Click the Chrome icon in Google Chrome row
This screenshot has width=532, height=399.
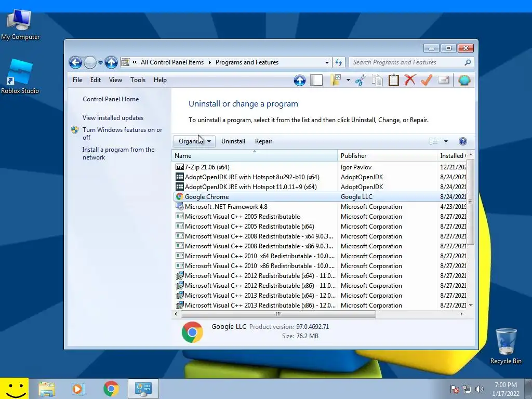coord(179,197)
